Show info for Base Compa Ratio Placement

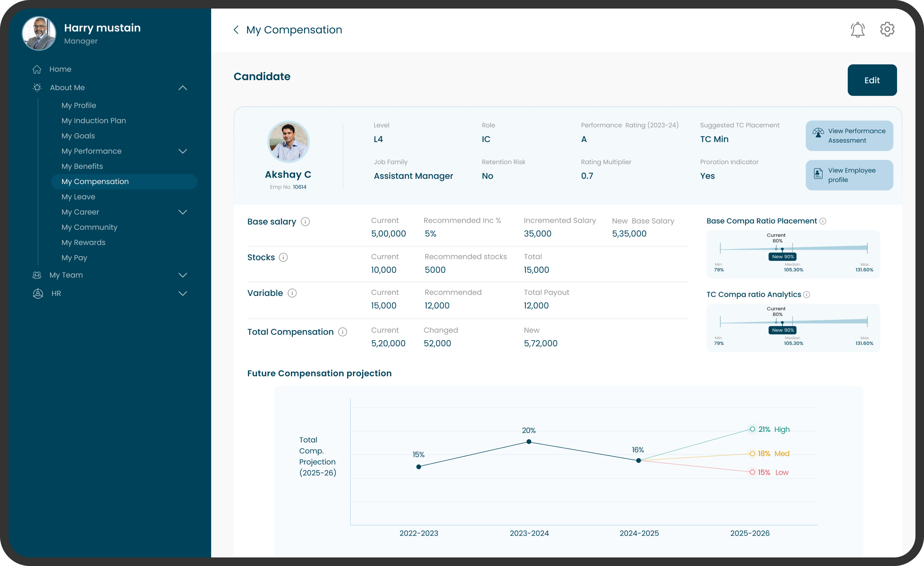pyautogui.click(x=823, y=221)
